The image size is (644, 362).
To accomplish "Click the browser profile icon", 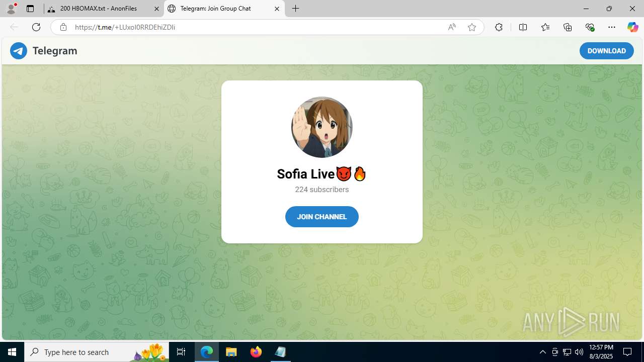I will click(11, 9).
